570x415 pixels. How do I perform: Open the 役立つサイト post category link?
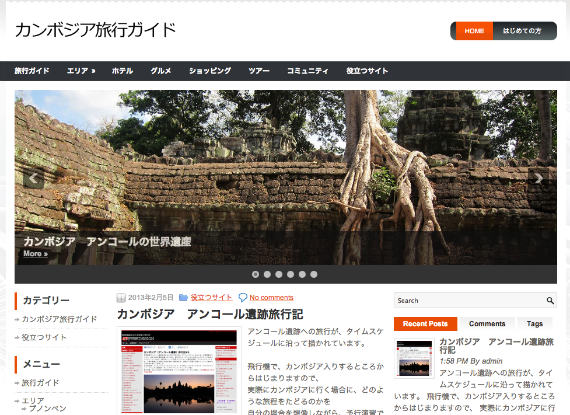(x=212, y=298)
